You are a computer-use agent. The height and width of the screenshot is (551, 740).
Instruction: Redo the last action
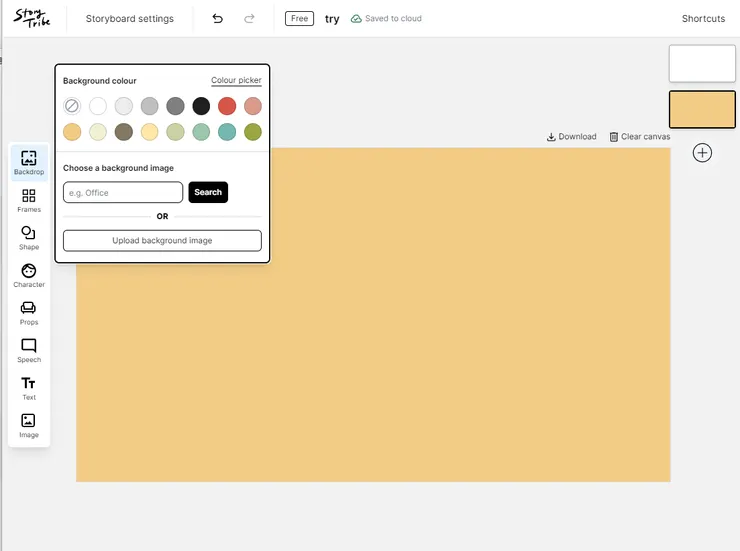(x=249, y=18)
